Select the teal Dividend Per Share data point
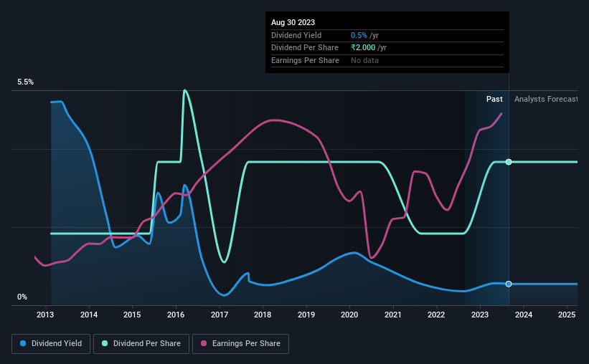Image resolution: width=589 pixels, height=364 pixels. pos(509,162)
